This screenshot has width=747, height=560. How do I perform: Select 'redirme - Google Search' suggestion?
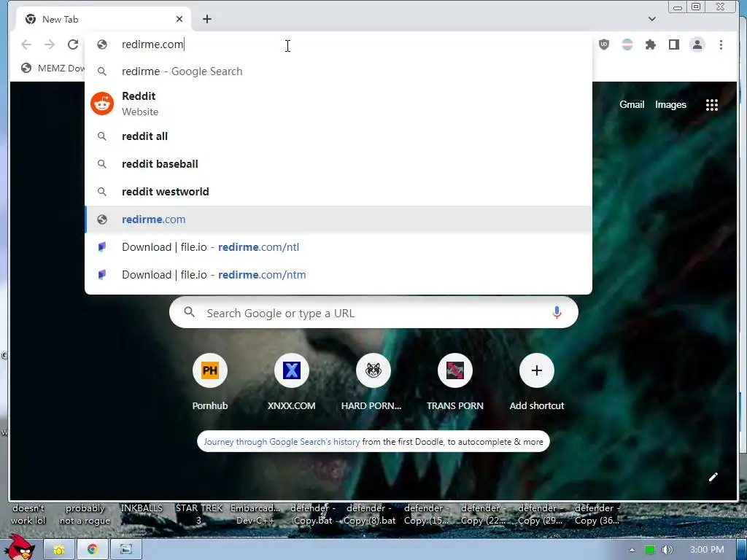(x=338, y=71)
